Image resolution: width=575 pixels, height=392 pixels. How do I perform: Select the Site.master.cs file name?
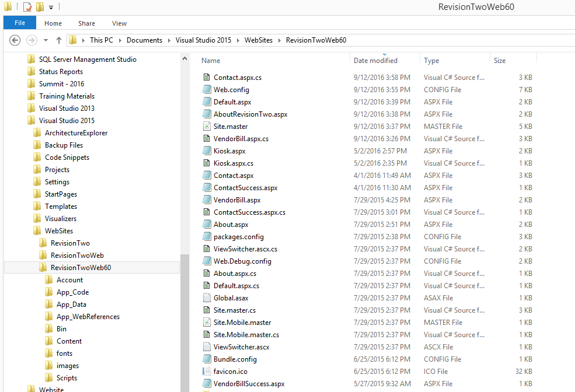235,310
